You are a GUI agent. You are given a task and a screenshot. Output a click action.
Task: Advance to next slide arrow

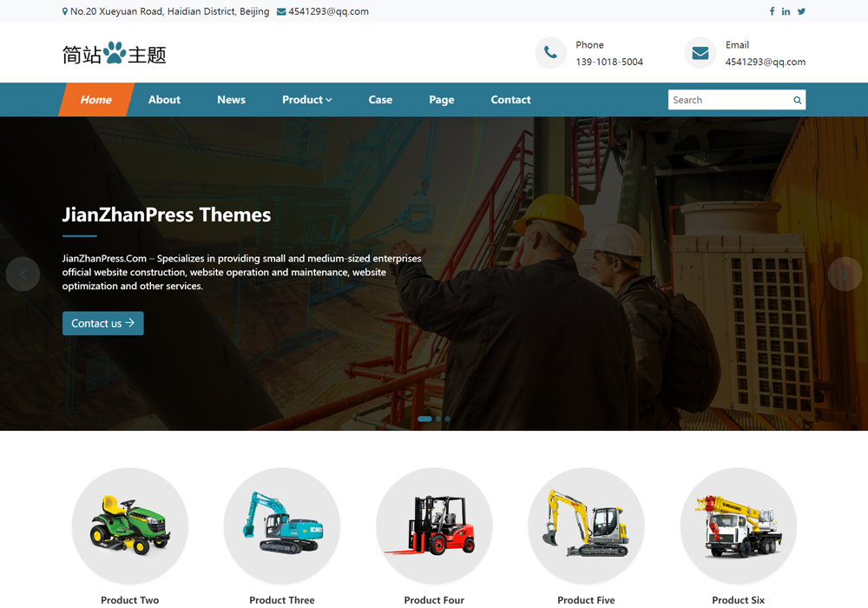coord(845,274)
